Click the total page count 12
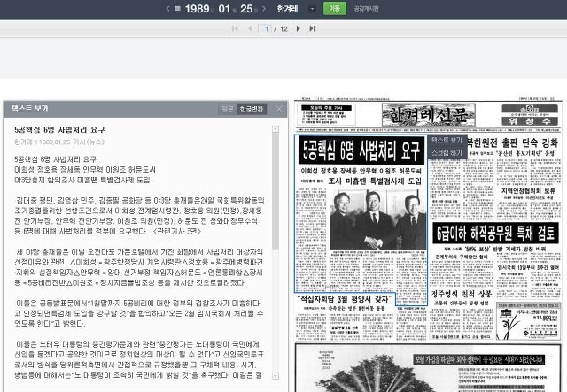The width and height of the screenshot is (567, 392). (x=283, y=29)
